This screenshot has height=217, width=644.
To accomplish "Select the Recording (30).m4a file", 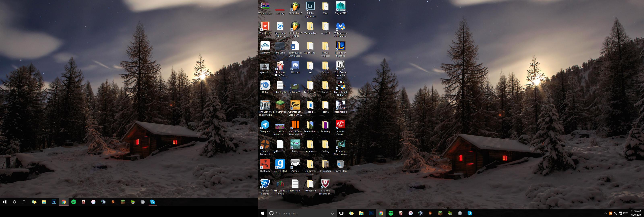I will [x=280, y=29].
